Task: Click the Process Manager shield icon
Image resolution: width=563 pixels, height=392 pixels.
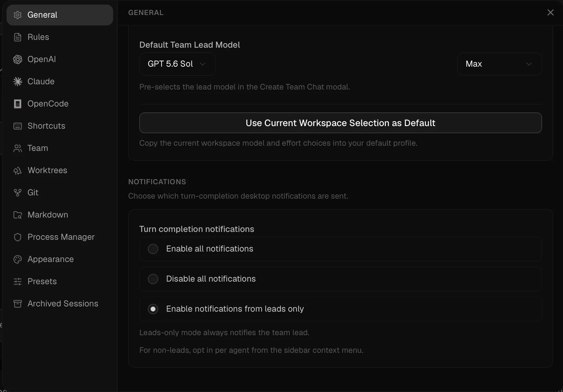Action: click(18, 237)
